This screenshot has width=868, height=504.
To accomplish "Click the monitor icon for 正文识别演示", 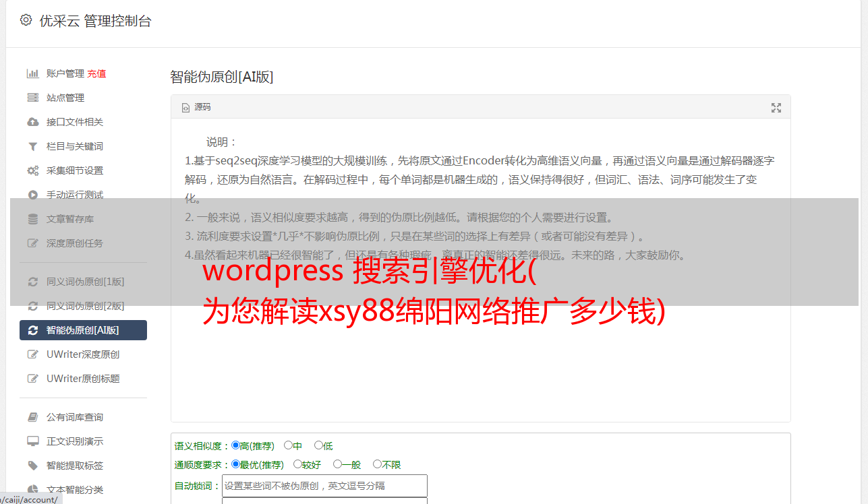I will coord(32,441).
